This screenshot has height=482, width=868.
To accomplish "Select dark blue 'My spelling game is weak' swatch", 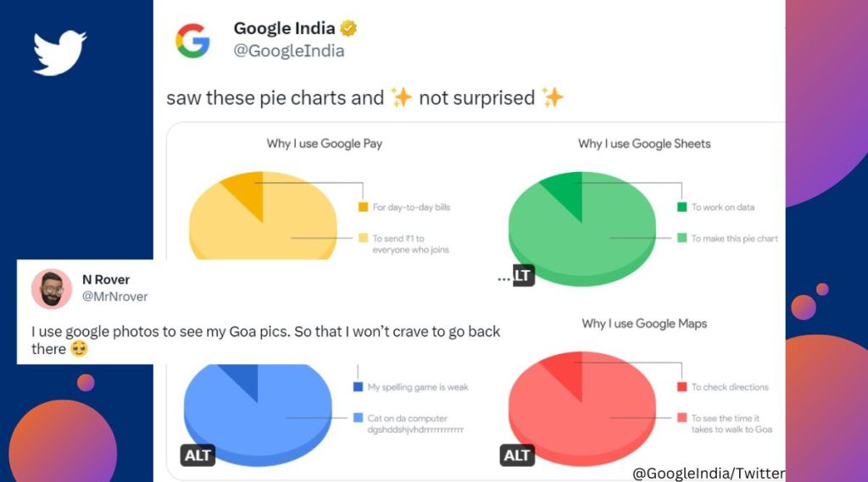I will point(359,387).
